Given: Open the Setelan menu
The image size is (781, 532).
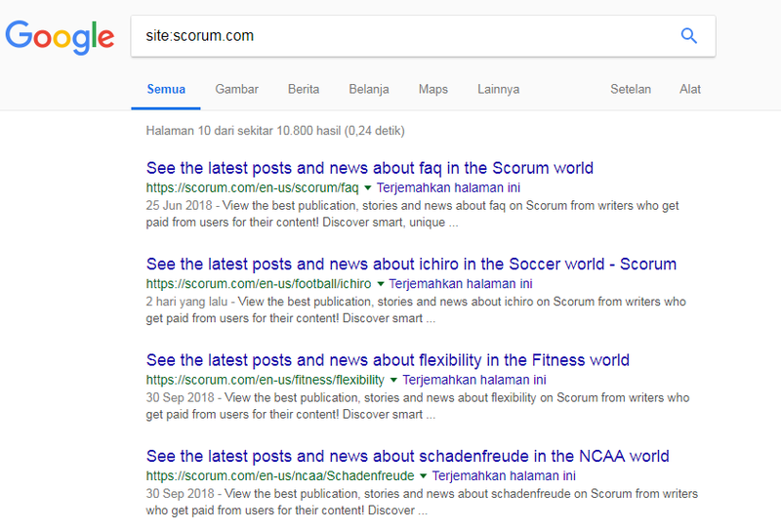Looking at the screenshot, I should pos(631,89).
